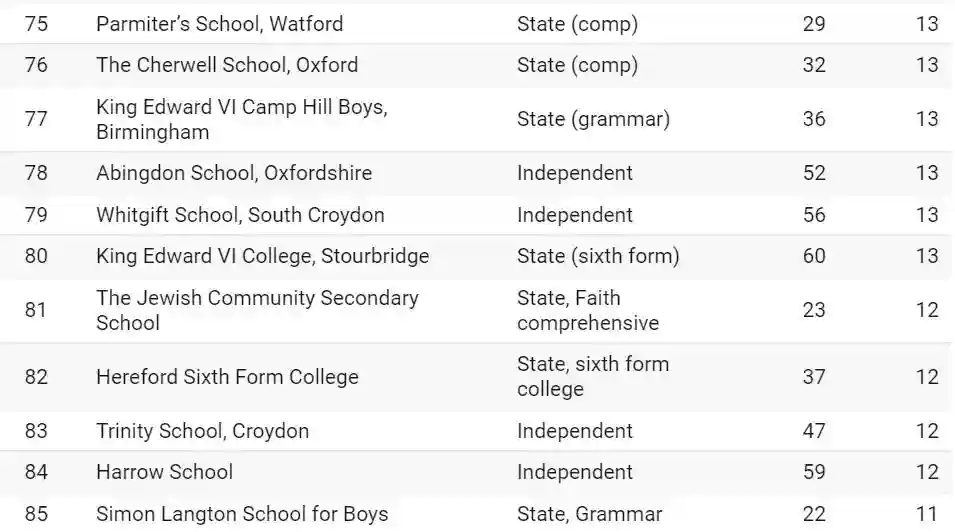Viewport: 955px width, 532px height.
Task: Click Parmiter's School, Watford row name
Action: pyautogui.click(x=219, y=23)
